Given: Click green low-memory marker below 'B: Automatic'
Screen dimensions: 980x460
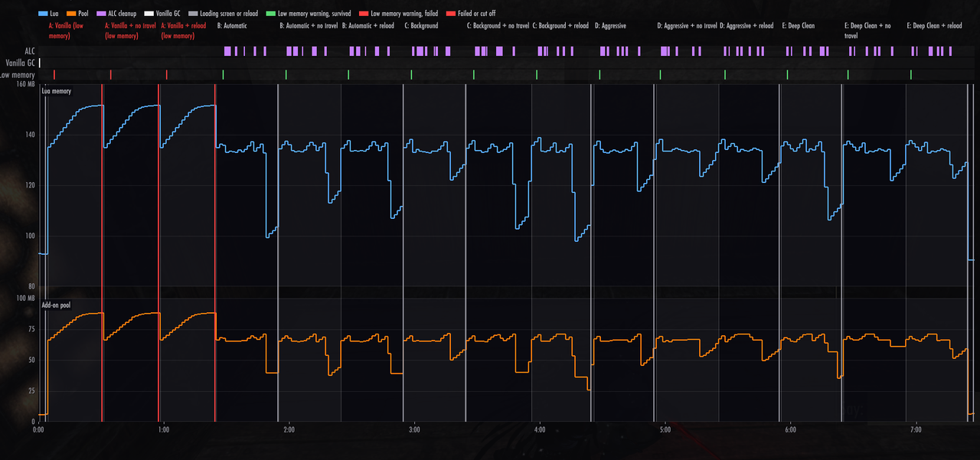Looking at the screenshot, I should tap(223, 74).
